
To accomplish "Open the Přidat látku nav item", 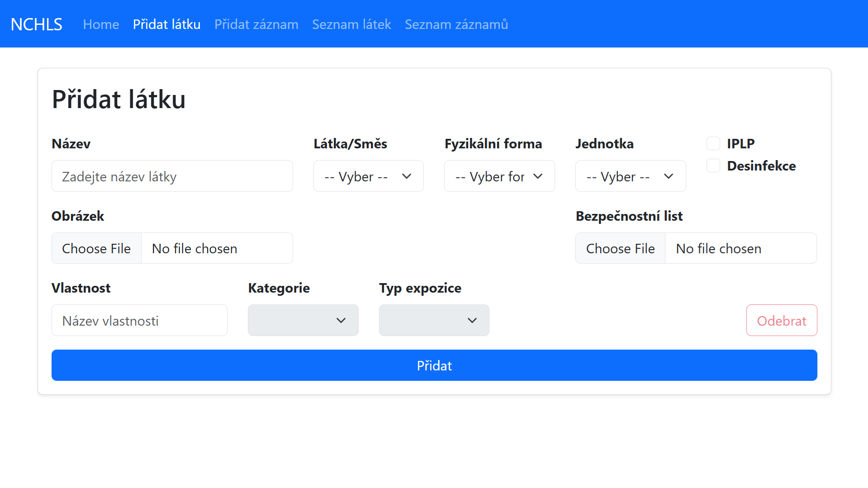I will pyautogui.click(x=166, y=24).
